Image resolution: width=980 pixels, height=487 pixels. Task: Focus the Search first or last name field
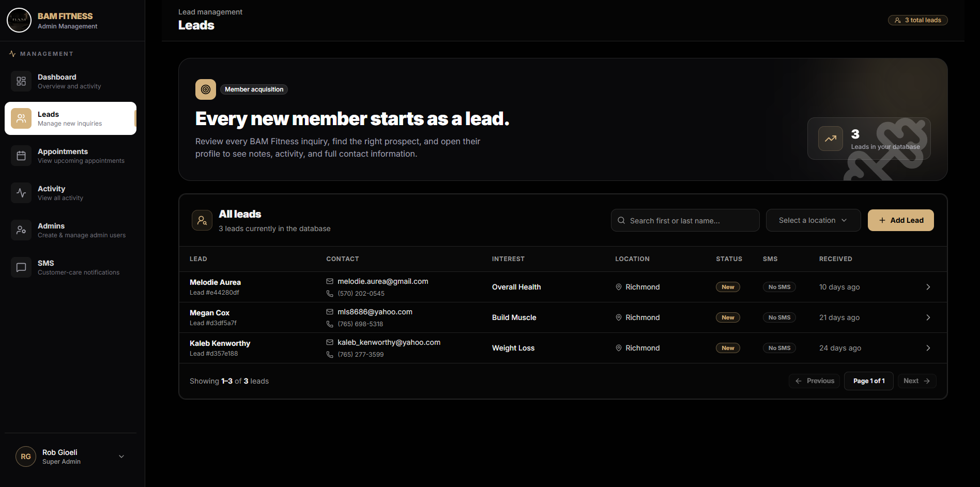(685, 220)
